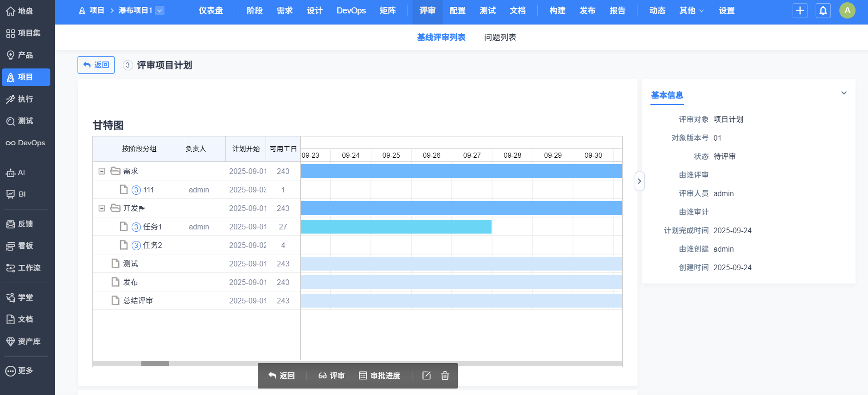Open the 瀑布项目1 project dropdown
This screenshot has width=868, height=395.
(x=160, y=11)
